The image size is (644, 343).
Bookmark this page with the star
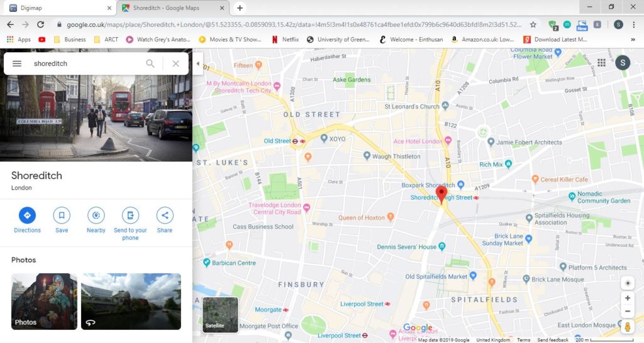533,24
